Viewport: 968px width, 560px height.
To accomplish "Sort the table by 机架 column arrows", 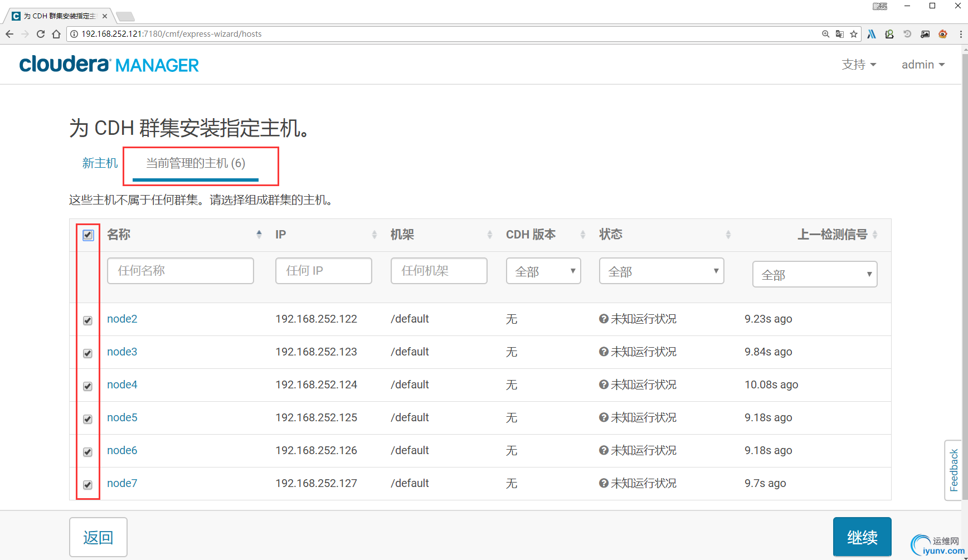I will click(x=490, y=235).
